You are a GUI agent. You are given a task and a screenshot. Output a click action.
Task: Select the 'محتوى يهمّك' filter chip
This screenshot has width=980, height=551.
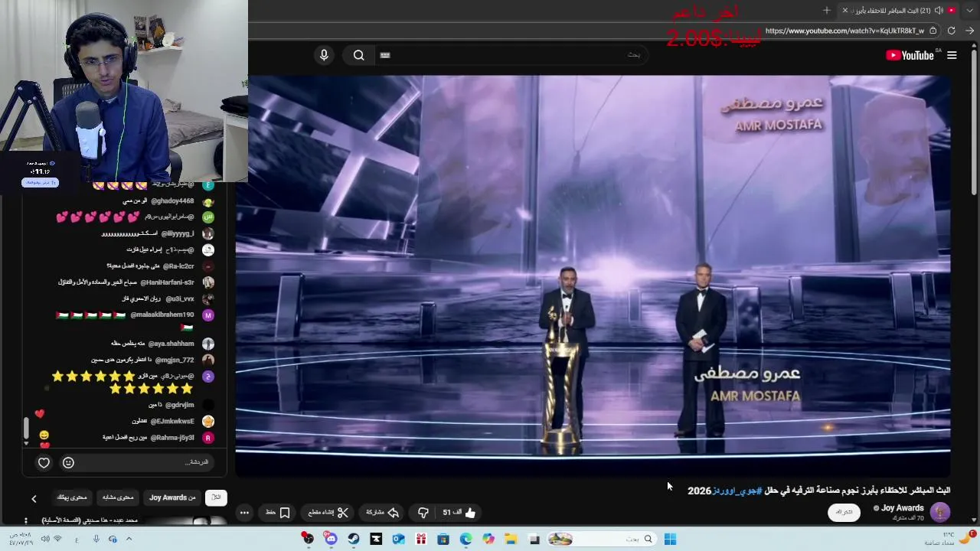tap(72, 497)
